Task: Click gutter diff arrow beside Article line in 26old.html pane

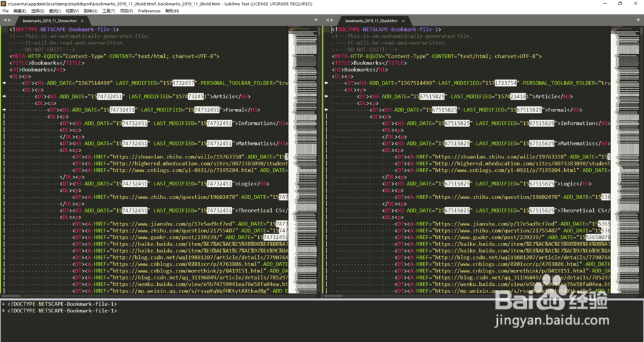Action: [327, 97]
